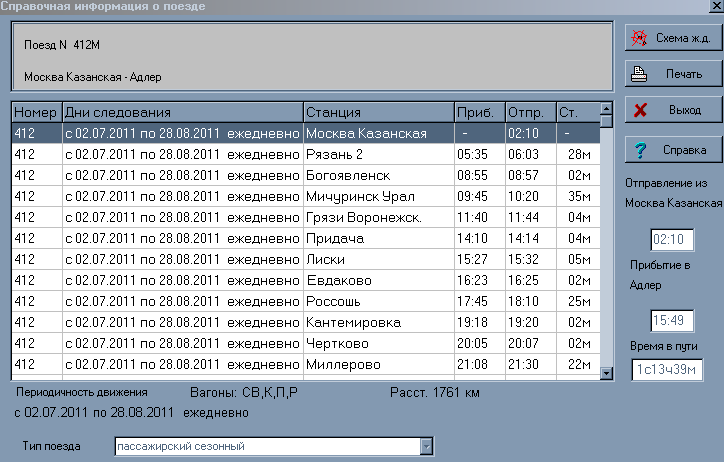Click number 412 in the Лиски row
This screenshot has width=724, height=462.
point(36,259)
